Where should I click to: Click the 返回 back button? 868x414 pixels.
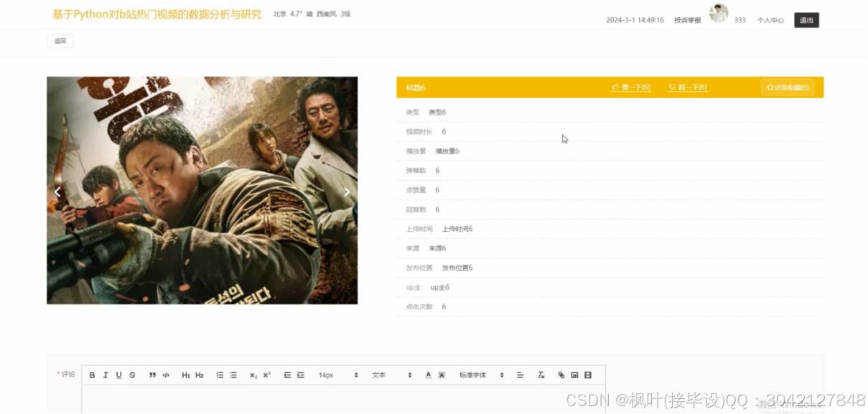tap(60, 41)
